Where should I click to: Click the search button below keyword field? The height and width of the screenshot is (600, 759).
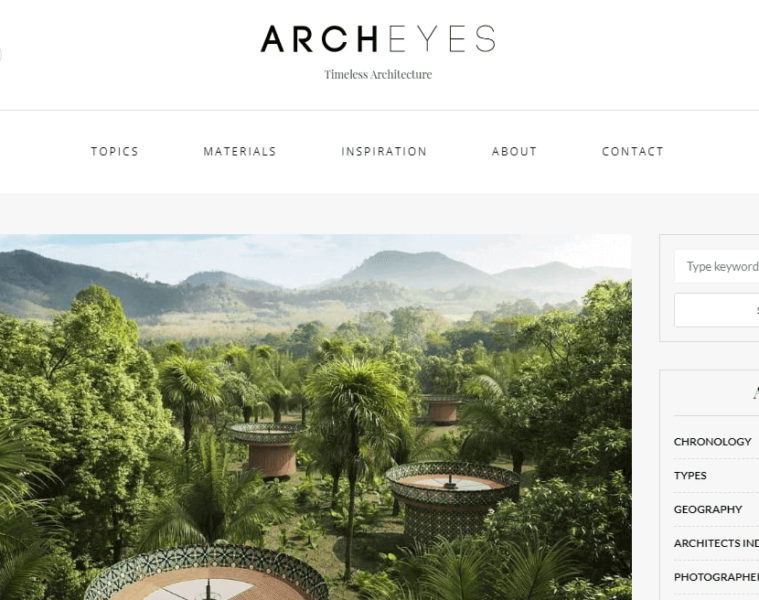pos(717,310)
